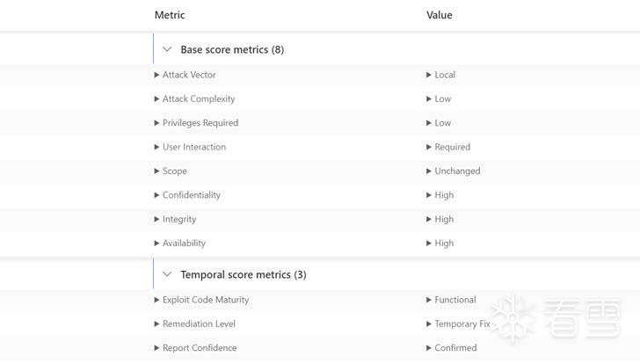The image size is (640, 364).
Task: Open the Confirmed value details arrow
Action: coord(429,348)
